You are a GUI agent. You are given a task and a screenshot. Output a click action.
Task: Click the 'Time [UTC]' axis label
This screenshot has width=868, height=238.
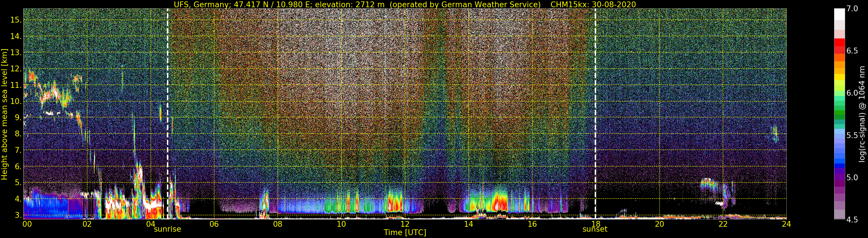click(405, 233)
